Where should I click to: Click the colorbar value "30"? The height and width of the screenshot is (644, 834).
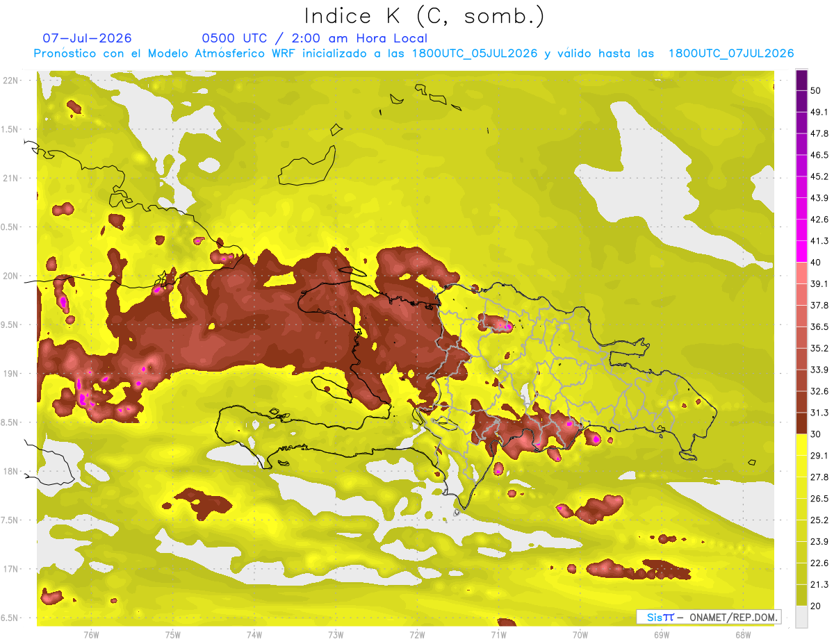point(816,434)
